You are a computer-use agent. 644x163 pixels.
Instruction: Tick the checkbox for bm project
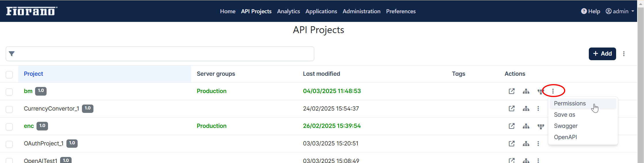9,92
